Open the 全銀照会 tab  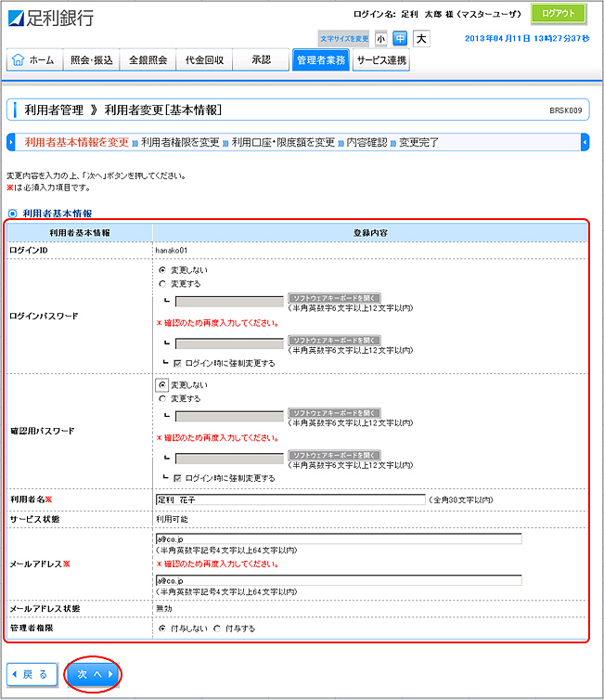(x=148, y=59)
